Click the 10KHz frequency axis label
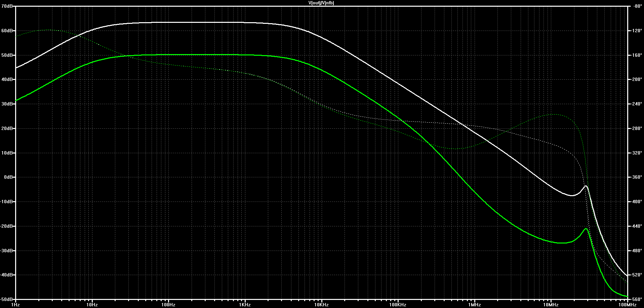This screenshot has height=308, width=644. point(321,305)
